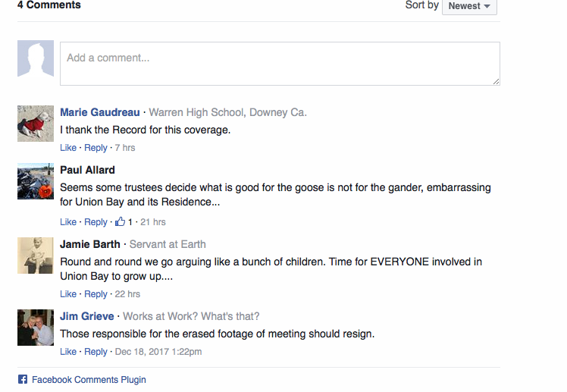Open Jim Grieve's profile name link
The height and width of the screenshot is (392, 567).
coord(87,316)
